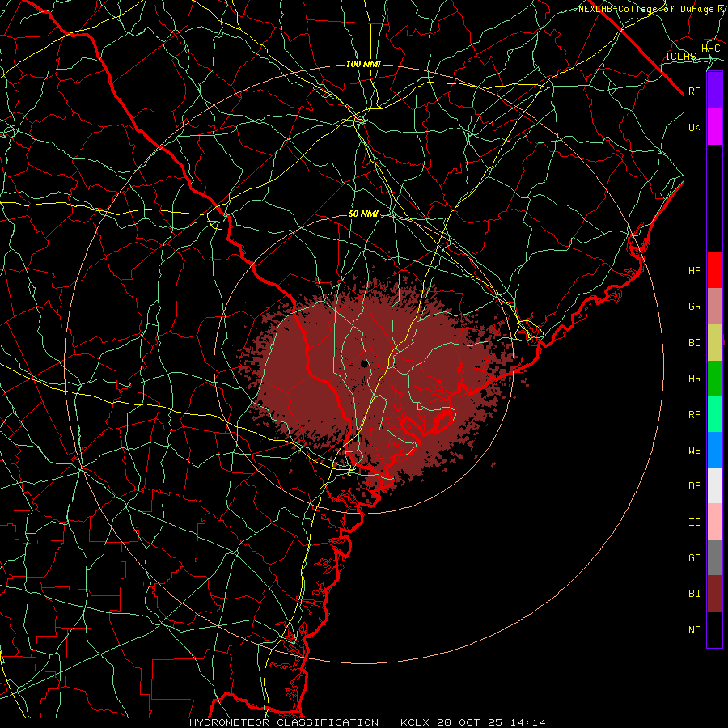Click the BD yellow legend swatch
This screenshot has width=728, height=728.
[714, 343]
